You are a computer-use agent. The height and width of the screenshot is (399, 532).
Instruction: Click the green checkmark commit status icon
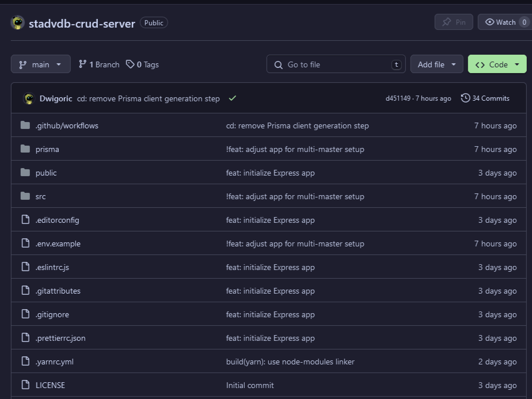coord(232,98)
